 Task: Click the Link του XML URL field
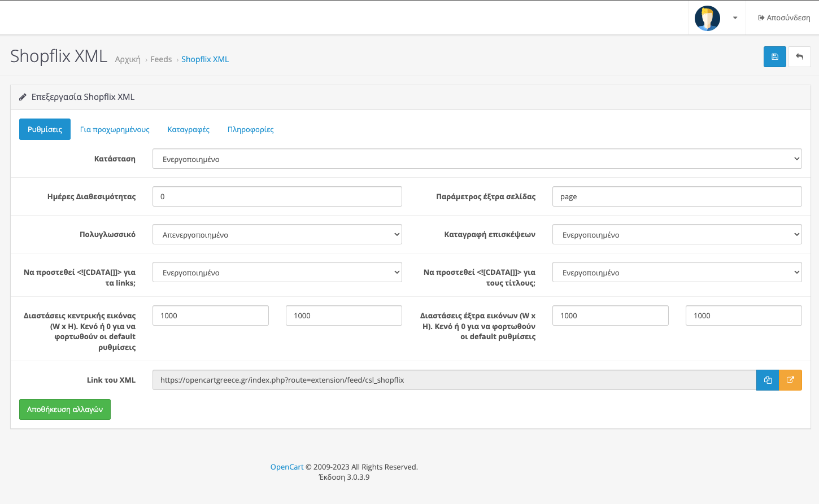pyautogui.click(x=454, y=380)
